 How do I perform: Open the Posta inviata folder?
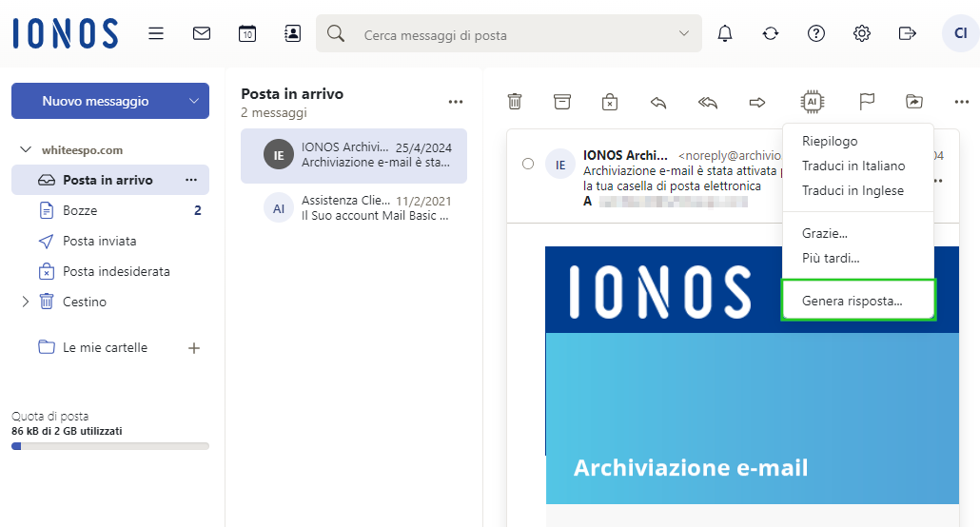pyautogui.click(x=110, y=242)
